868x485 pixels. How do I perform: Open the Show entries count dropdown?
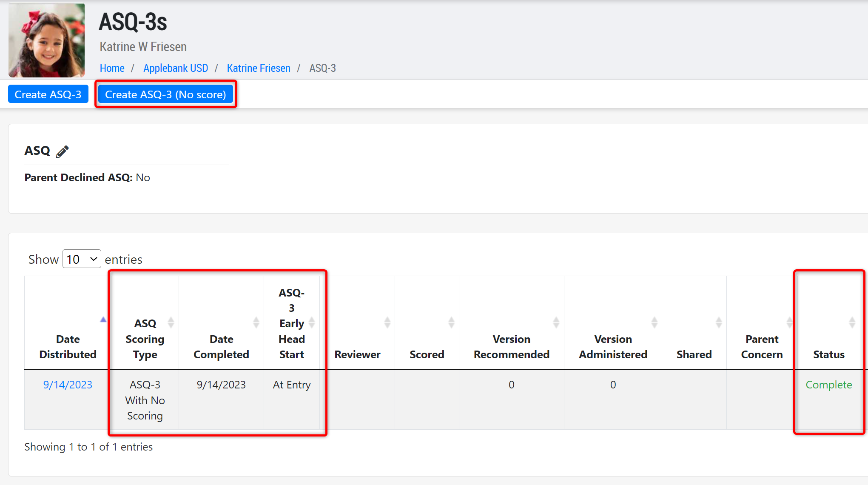[82, 259]
